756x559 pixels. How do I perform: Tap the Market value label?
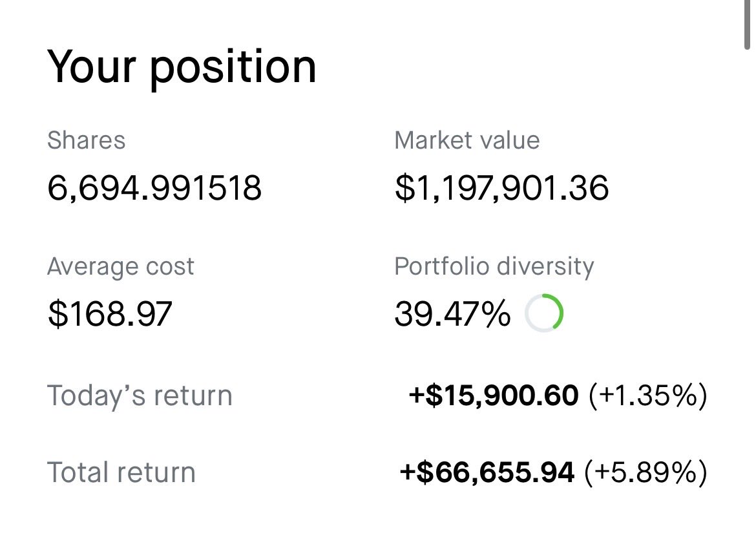[x=467, y=141]
